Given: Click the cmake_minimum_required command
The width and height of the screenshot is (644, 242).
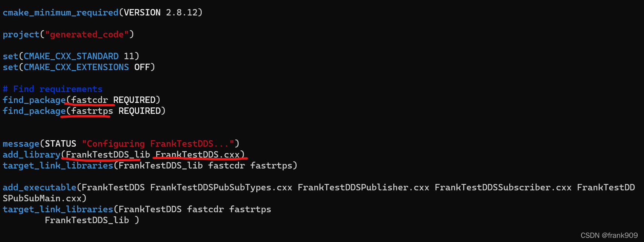Looking at the screenshot, I should pos(60,12).
